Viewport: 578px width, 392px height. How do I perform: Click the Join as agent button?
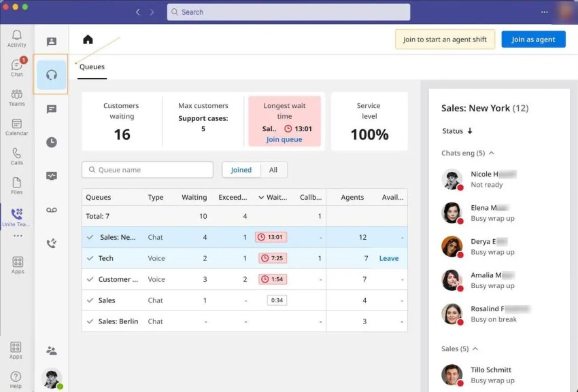click(x=533, y=39)
